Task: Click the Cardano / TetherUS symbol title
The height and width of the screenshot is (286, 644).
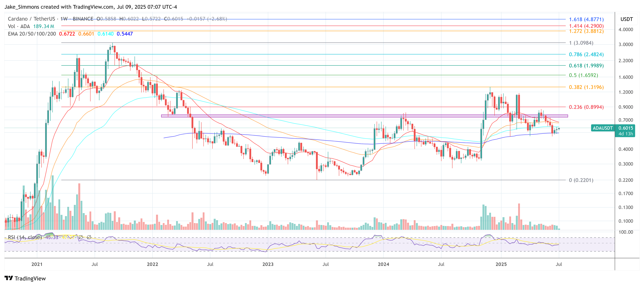Action: click(x=31, y=19)
